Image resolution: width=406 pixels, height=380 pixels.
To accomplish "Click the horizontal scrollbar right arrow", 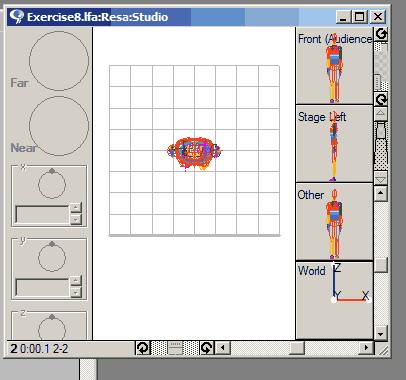I will [366, 348].
